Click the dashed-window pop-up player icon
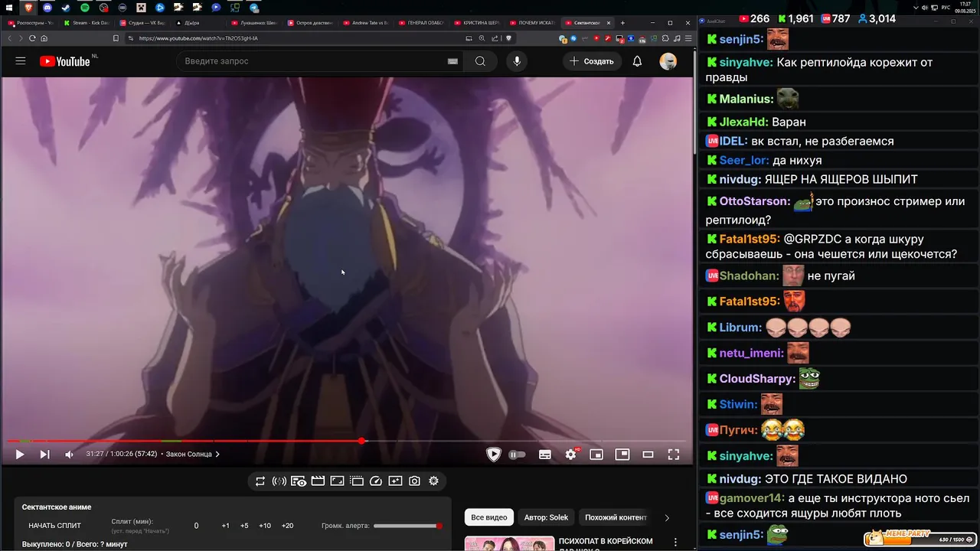Image resolution: width=980 pixels, height=551 pixels. point(357,481)
